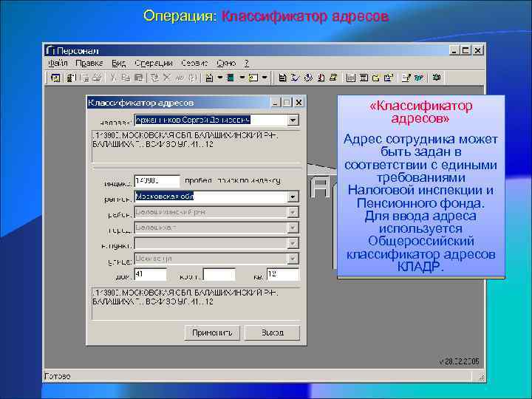
Task: Click the version date text near the window bottom
Action: (459, 361)
